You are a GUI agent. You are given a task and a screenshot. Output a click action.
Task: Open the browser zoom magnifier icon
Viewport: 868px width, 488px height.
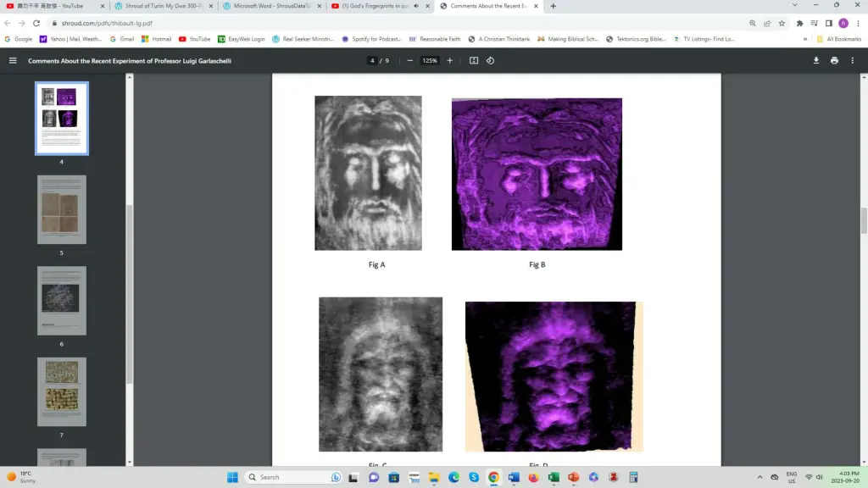pos(753,23)
